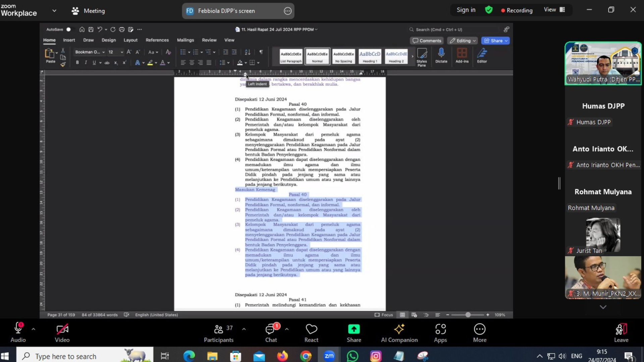Viewport: 644px width, 362px height.
Task: Open Zoom AI Companion
Action: click(399, 333)
